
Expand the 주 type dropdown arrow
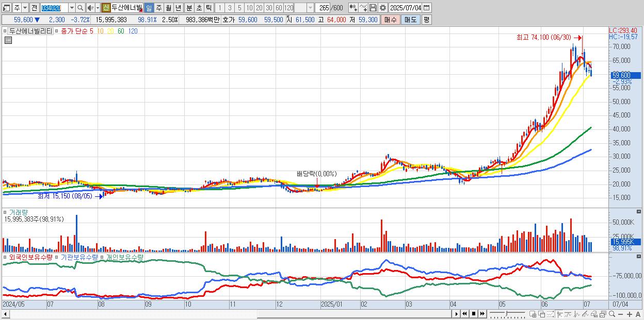point(25,8)
